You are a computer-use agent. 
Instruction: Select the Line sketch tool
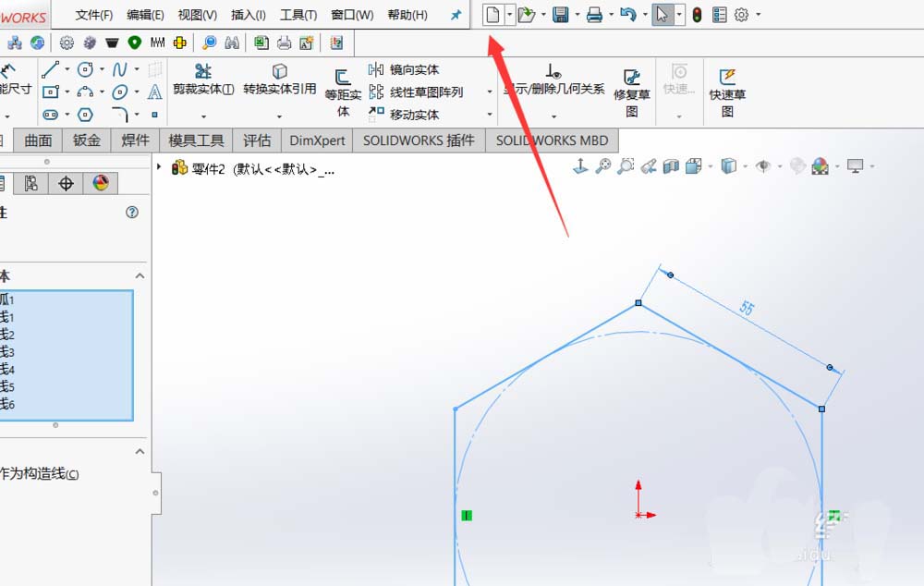50,69
